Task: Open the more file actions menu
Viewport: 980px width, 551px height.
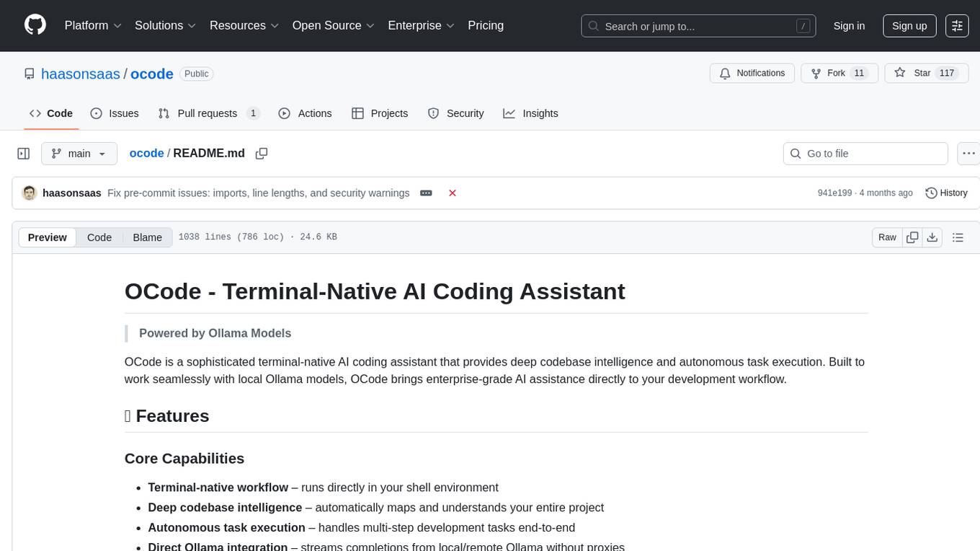Action: point(968,154)
